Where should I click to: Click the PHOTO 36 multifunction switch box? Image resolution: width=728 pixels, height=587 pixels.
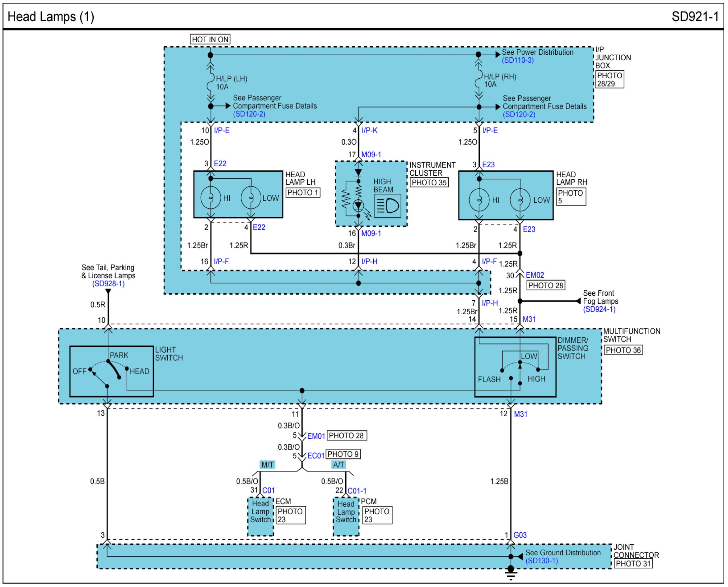point(623,350)
